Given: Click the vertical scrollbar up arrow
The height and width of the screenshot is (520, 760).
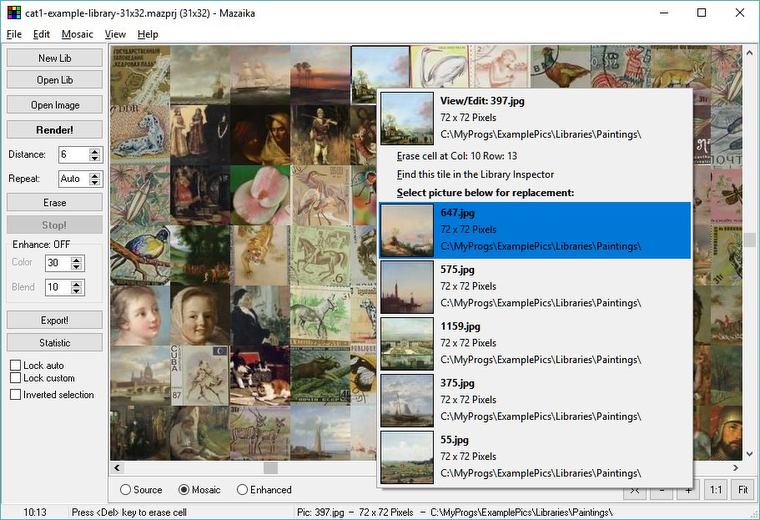Looking at the screenshot, I should coord(749,52).
